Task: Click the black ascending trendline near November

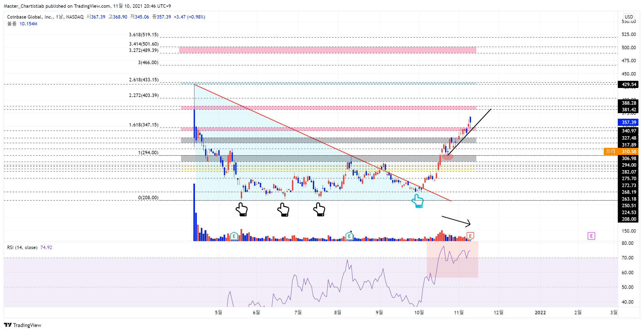Action: tap(469, 132)
